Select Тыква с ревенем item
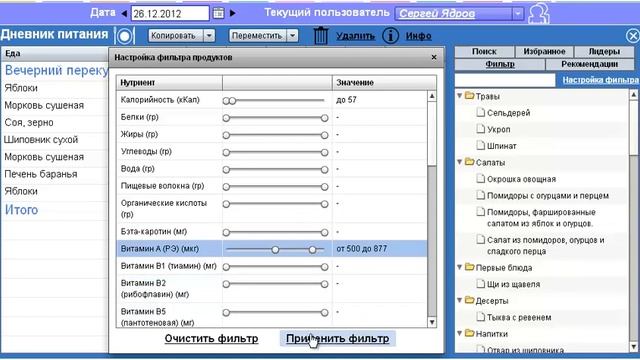 519,318
